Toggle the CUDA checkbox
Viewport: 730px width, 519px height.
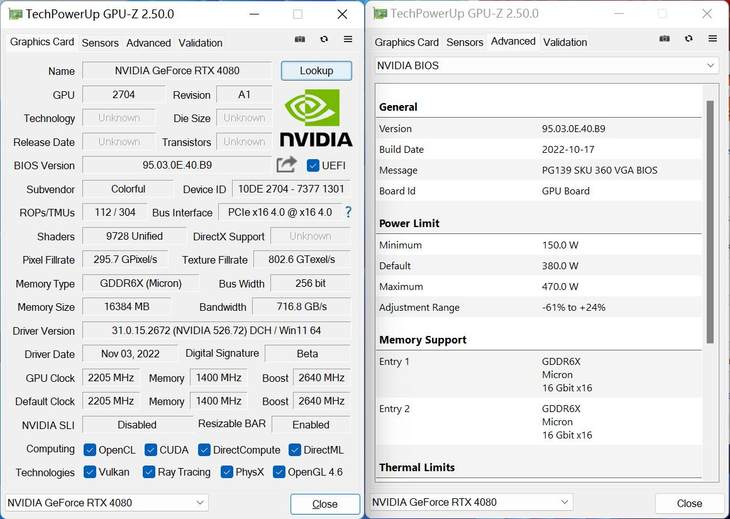click(150, 450)
